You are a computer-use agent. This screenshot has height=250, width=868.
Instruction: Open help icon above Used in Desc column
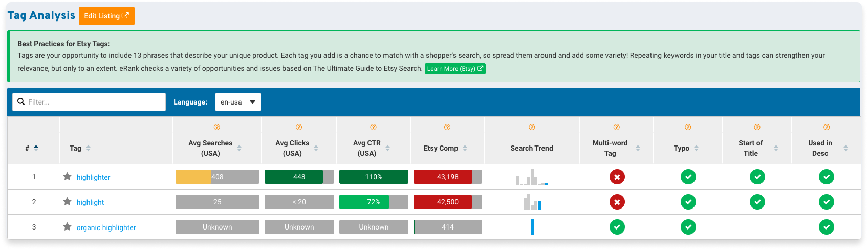(x=826, y=127)
